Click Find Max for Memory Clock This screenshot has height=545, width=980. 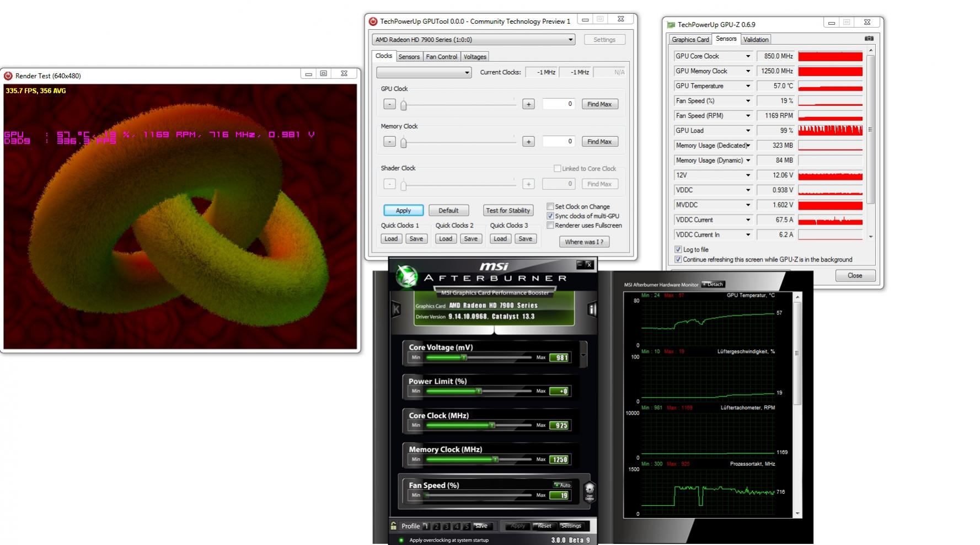click(599, 142)
